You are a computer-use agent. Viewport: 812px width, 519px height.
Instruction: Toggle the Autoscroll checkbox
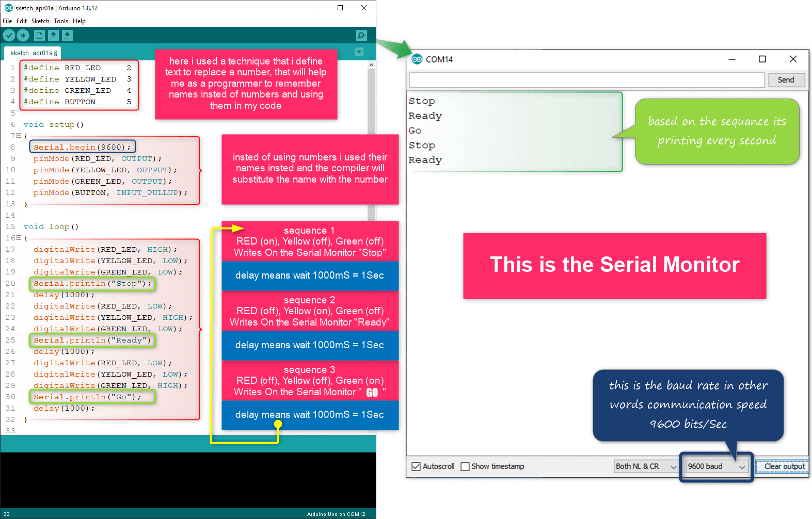[x=416, y=466]
